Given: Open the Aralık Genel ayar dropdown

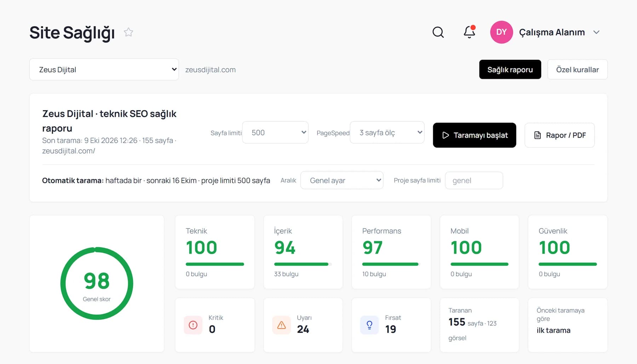Looking at the screenshot, I should tap(342, 180).
